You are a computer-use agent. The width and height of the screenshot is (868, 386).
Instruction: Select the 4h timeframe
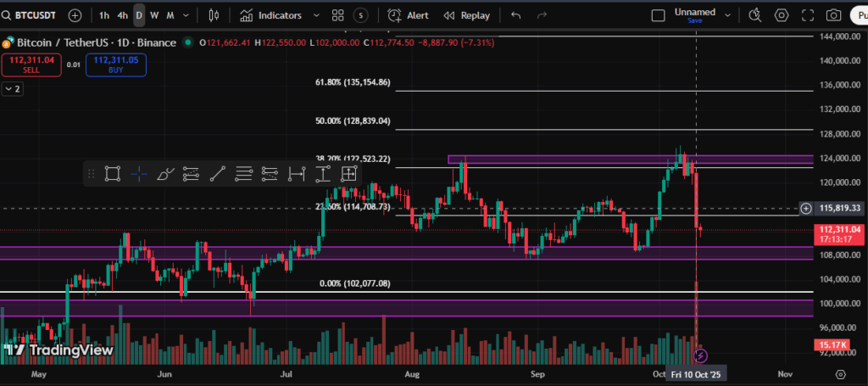123,15
